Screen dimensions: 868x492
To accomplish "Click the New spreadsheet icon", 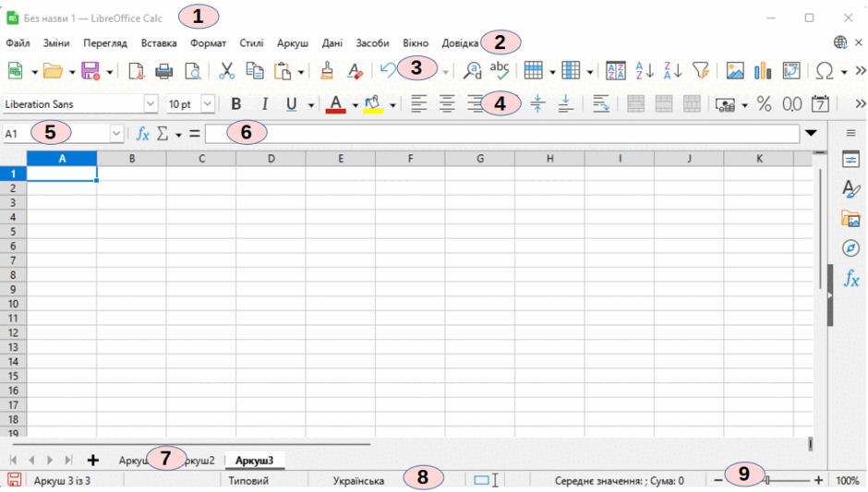I will tap(16, 71).
